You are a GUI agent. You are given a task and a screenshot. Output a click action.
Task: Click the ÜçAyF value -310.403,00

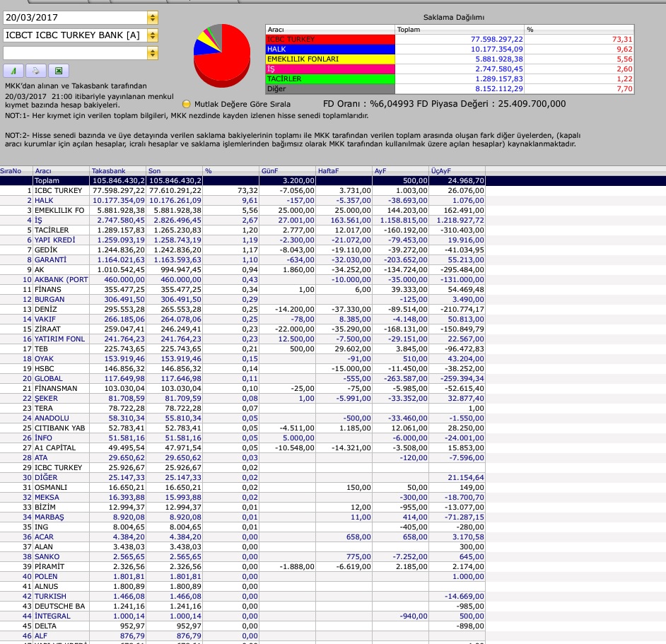(x=462, y=230)
